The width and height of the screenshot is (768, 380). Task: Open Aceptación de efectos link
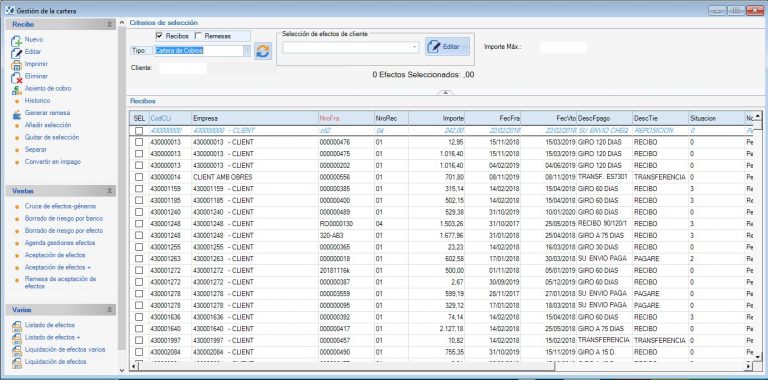click(55, 255)
